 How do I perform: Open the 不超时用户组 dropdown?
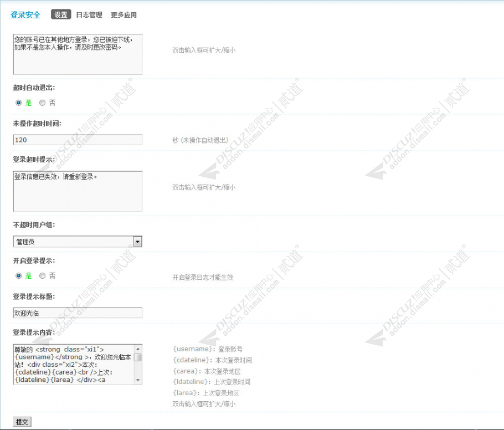click(x=78, y=242)
